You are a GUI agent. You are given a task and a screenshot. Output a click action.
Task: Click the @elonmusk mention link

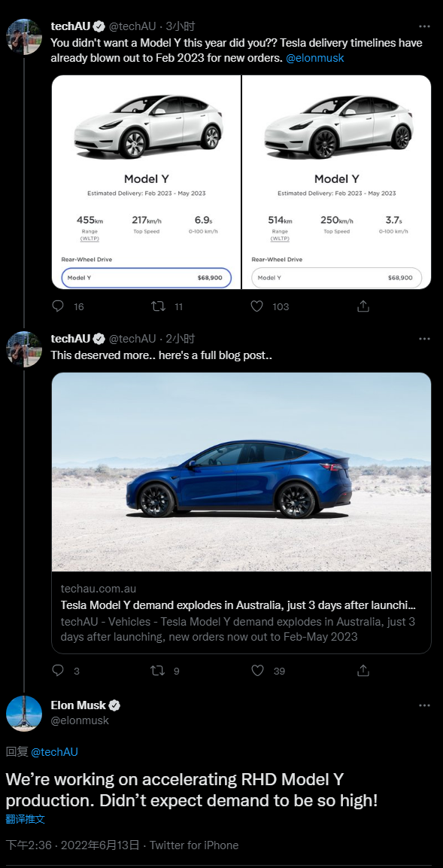[x=314, y=57]
